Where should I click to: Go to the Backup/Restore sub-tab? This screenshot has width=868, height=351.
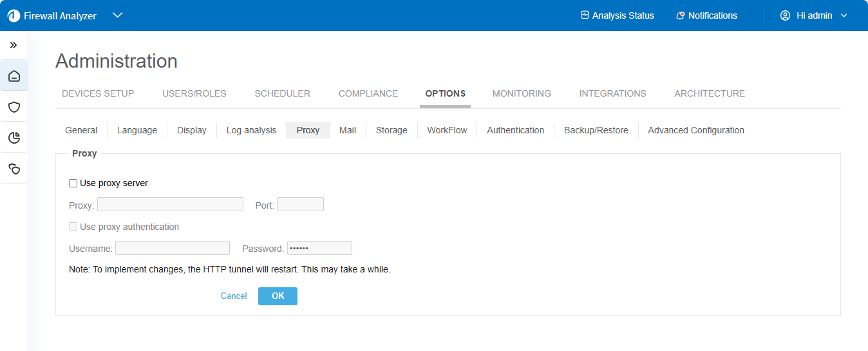(596, 130)
